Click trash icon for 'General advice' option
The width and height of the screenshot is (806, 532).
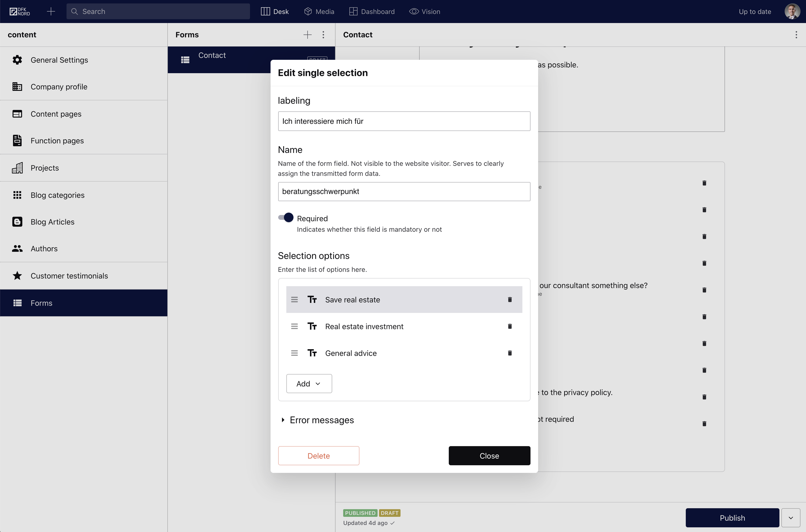[509, 353]
